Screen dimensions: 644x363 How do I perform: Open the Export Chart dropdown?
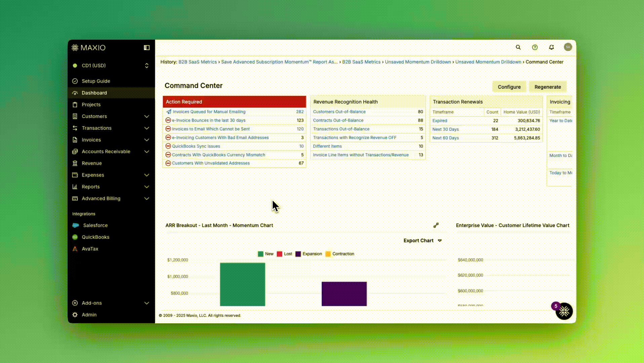click(422, 241)
